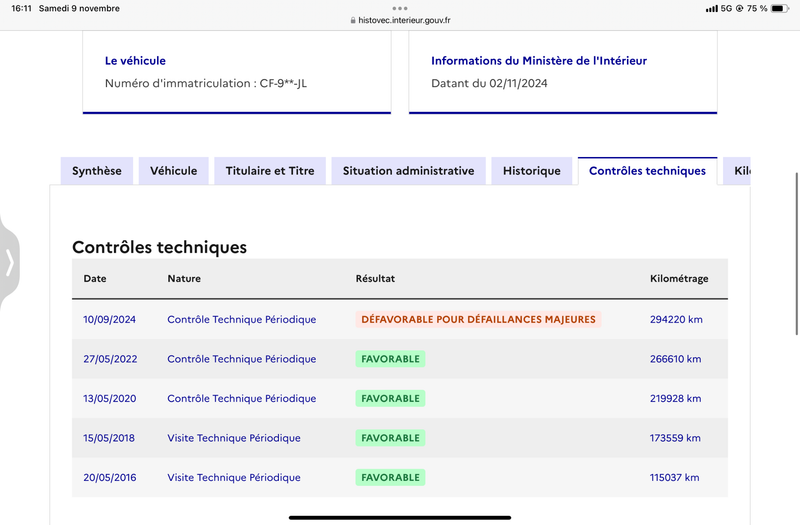
Task: Select the Titulaire et Titre tab
Action: coord(270,171)
